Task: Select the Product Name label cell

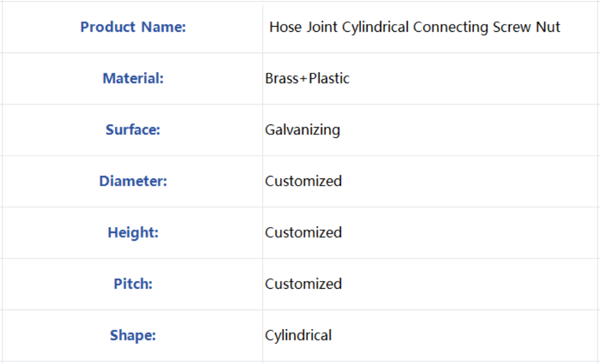Action: tap(132, 27)
